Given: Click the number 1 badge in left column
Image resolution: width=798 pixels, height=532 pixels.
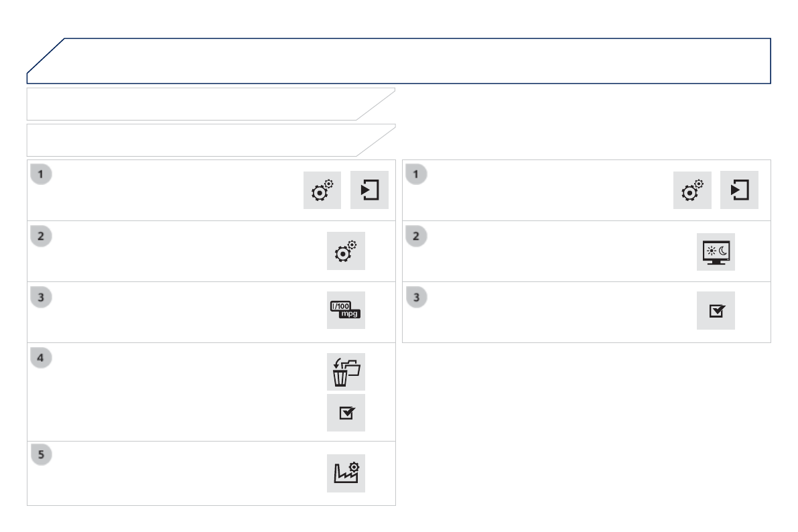Looking at the screenshot, I should (x=41, y=174).
